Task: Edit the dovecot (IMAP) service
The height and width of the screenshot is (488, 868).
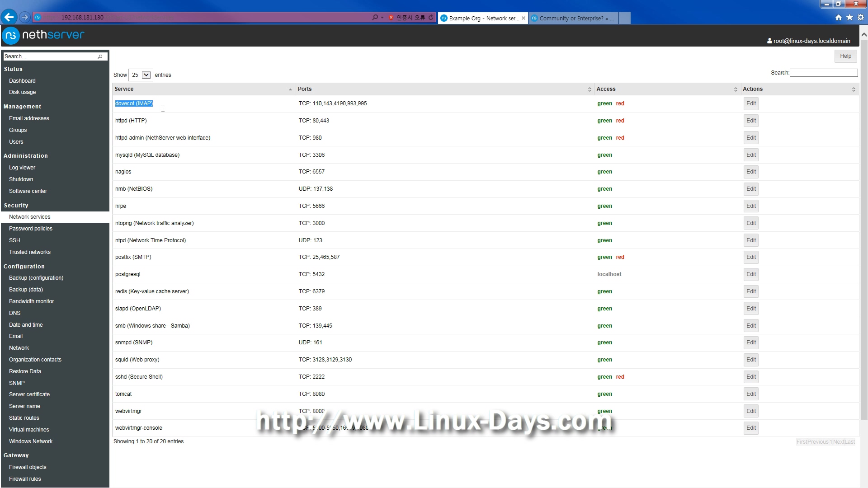Action: click(751, 103)
